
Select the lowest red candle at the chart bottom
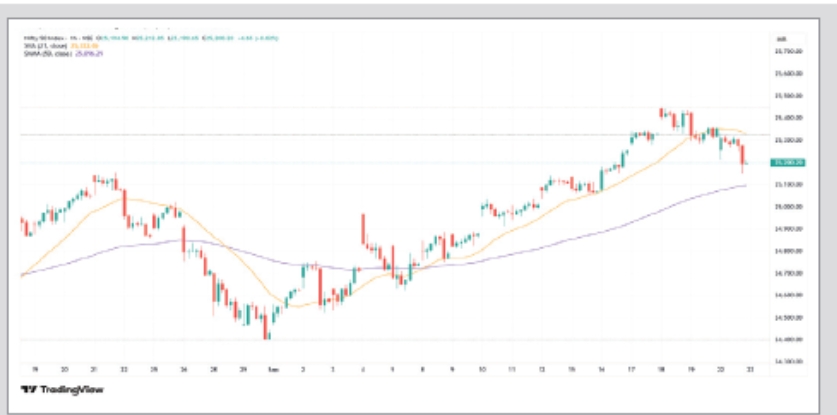(266, 325)
